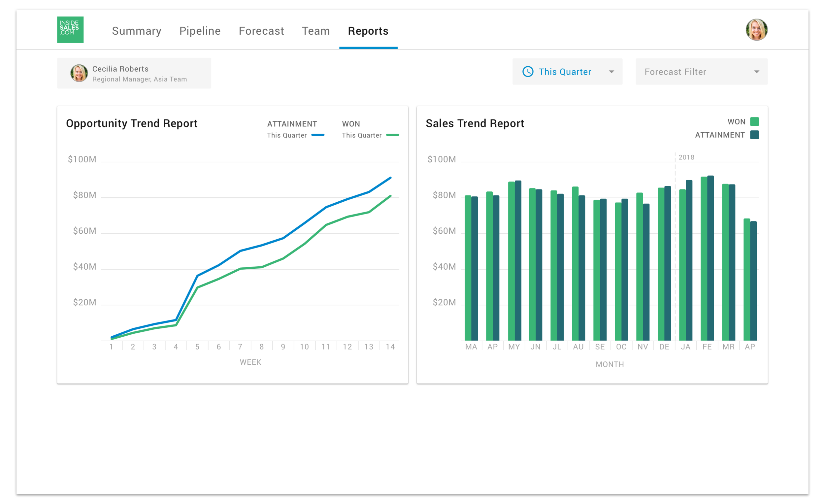Click the InsideSales.com logo
Viewport: 825px width, 504px height.
(x=70, y=30)
